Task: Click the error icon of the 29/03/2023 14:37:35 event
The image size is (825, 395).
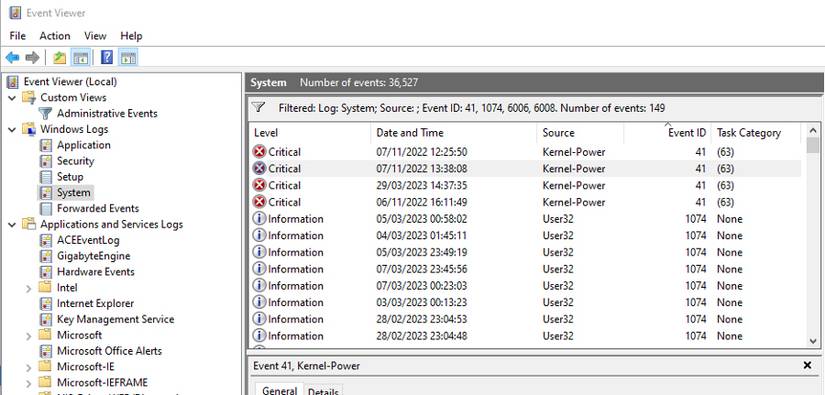Action: point(259,186)
